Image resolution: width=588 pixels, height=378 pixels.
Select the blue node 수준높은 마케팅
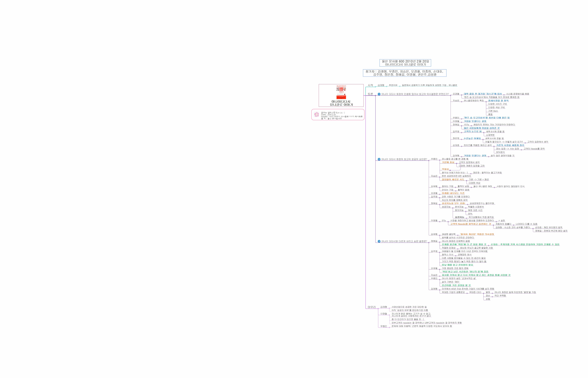coord(472,138)
